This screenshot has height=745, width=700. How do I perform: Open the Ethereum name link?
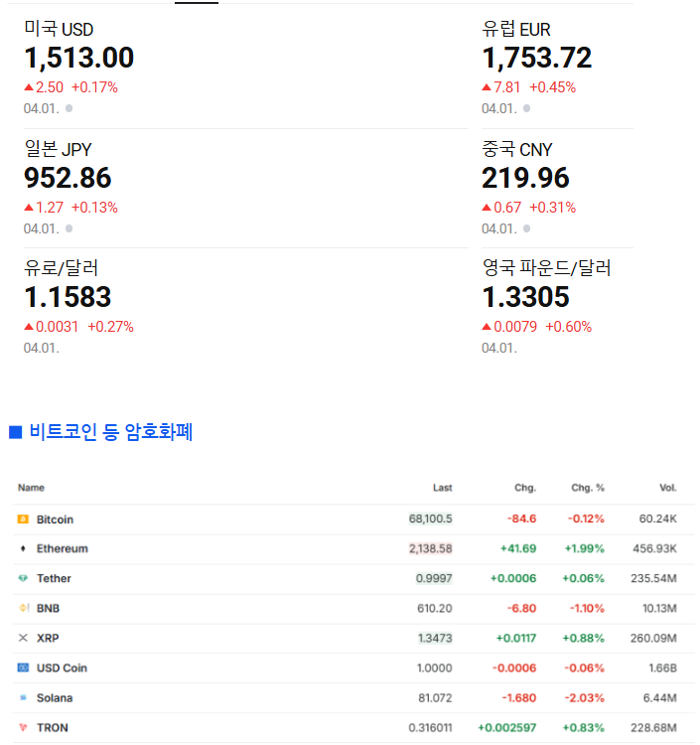click(62, 548)
